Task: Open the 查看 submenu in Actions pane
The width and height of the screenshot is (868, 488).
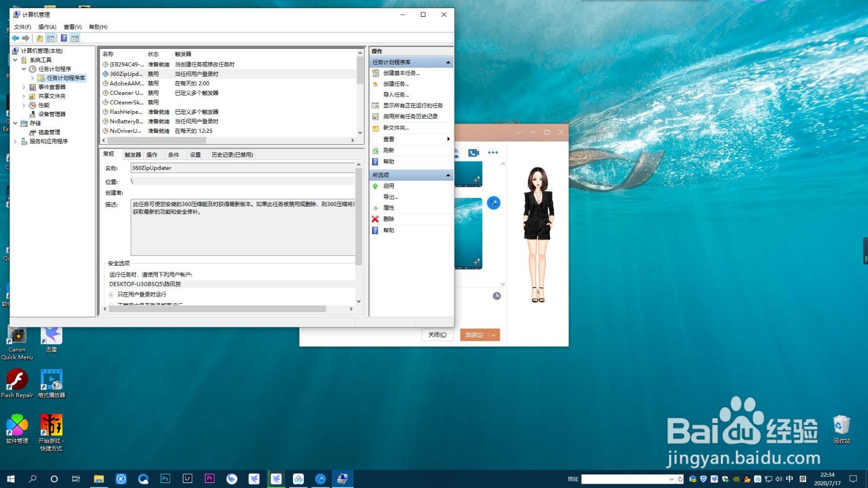Action: pos(411,139)
